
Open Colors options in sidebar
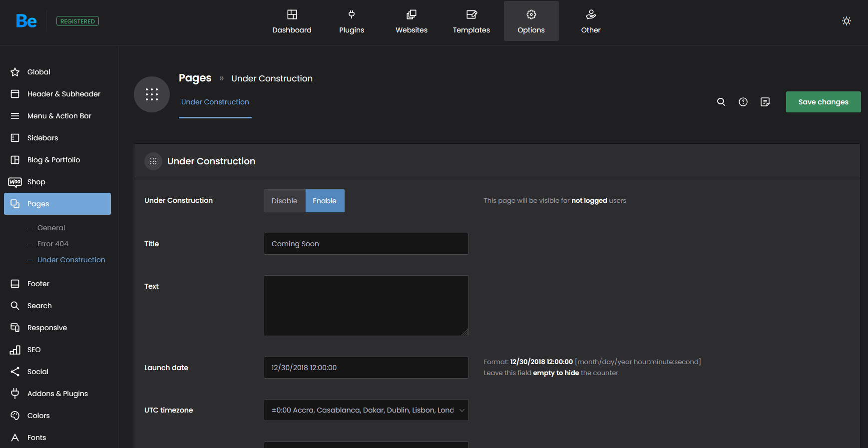click(57, 416)
